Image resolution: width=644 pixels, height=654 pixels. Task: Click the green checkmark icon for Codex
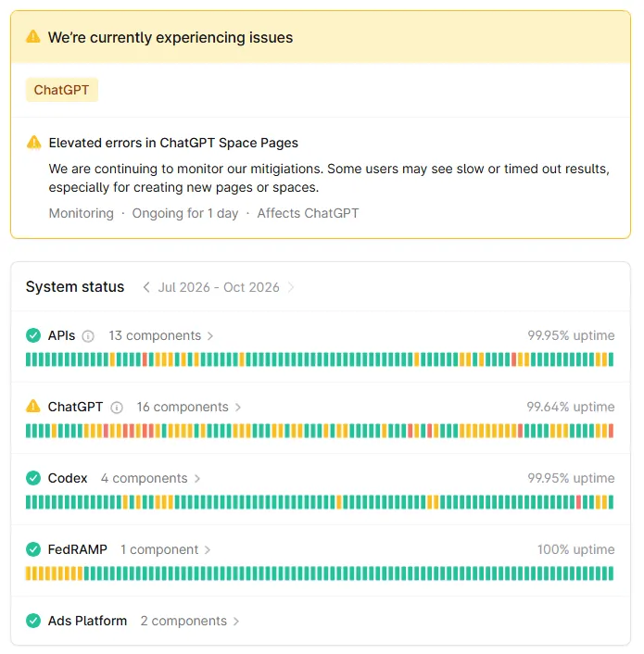point(33,478)
